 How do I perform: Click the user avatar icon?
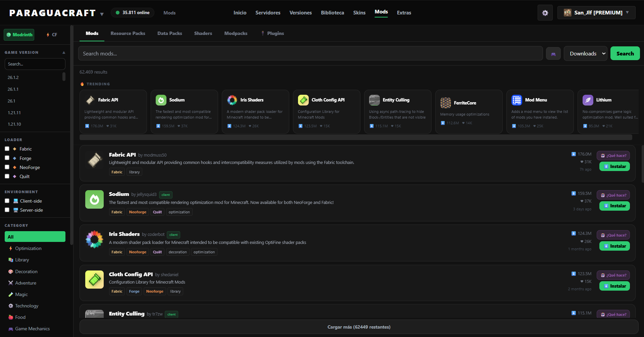click(567, 13)
